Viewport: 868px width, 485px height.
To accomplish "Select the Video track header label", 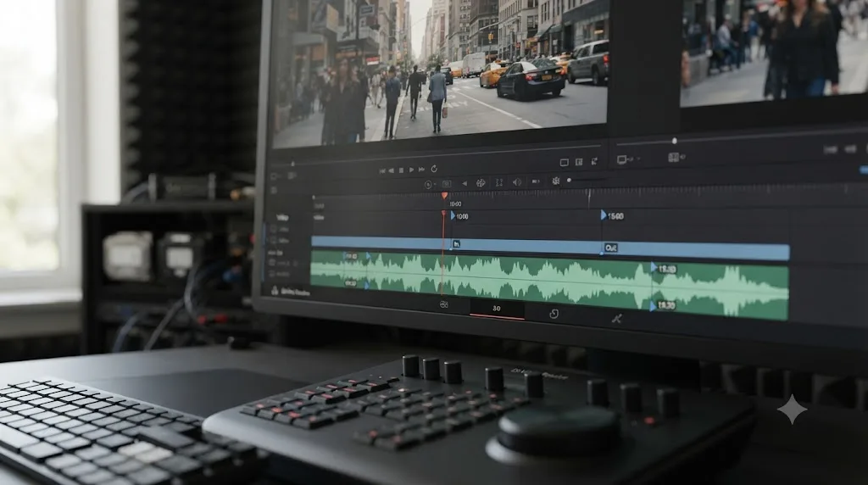I will coord(282,217).
